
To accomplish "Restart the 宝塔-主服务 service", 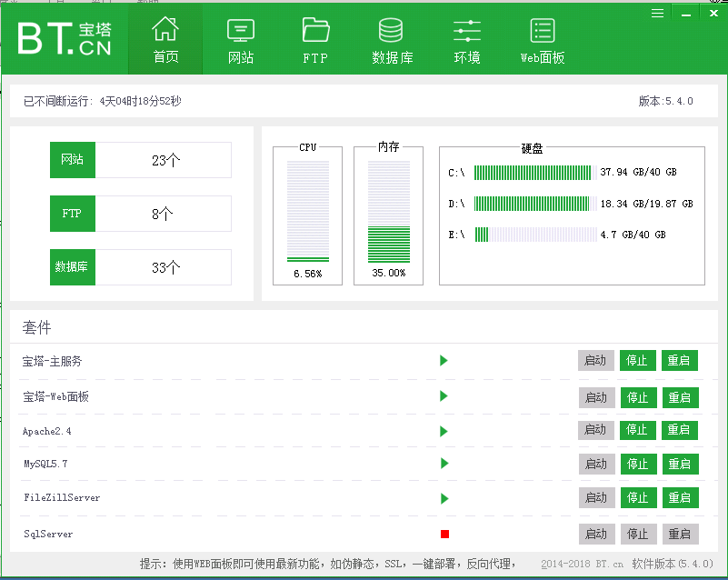I will (x=679, y=360).
